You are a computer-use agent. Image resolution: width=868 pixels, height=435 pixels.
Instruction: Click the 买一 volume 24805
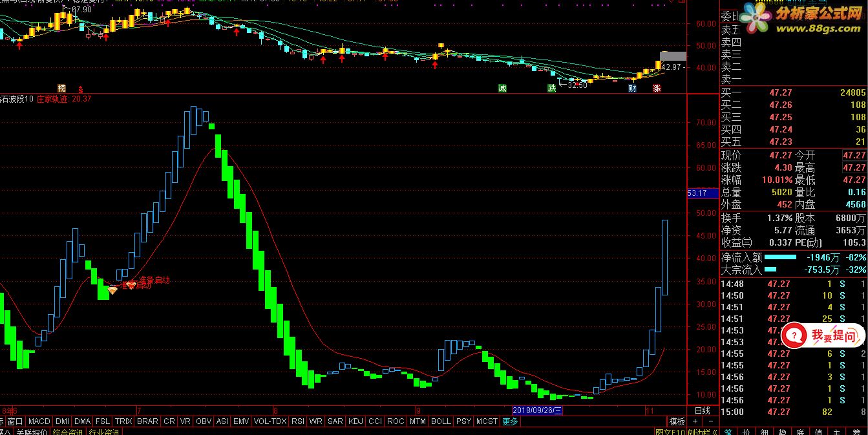pyautogui.click(x=852, y=93)
